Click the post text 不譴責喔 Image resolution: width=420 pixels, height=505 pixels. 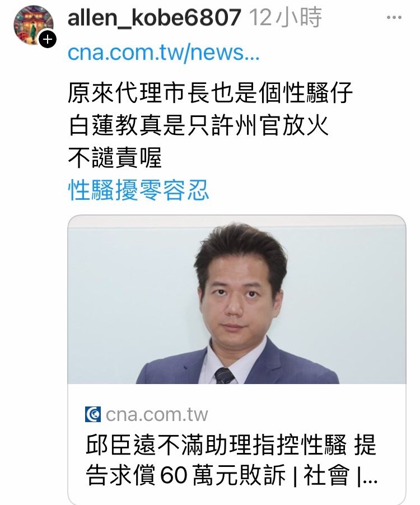click(x=115, y=157)
